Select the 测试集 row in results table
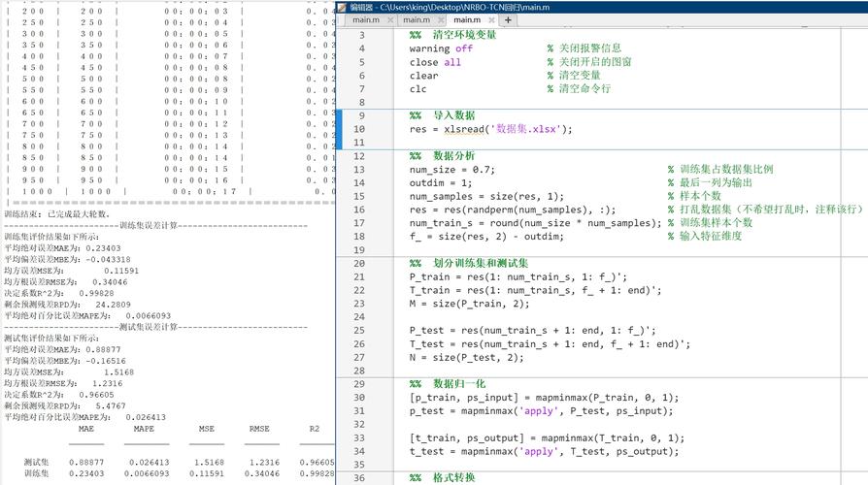Image resolution: width=868 pixels, height=485 pixels. pos(37,461)
